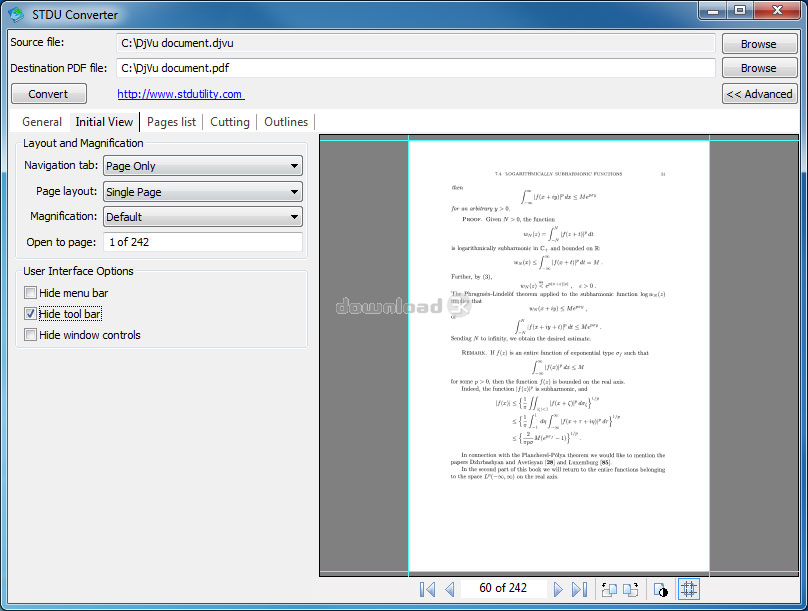The height and width of the screenshot is (611, 808).
Task: Click the document page preview
Action: point(559,355)
